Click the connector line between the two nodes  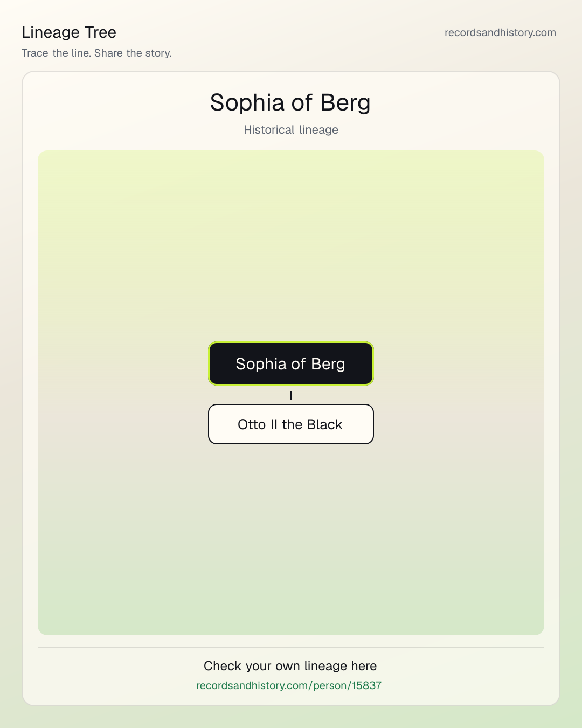pos(291,395)
